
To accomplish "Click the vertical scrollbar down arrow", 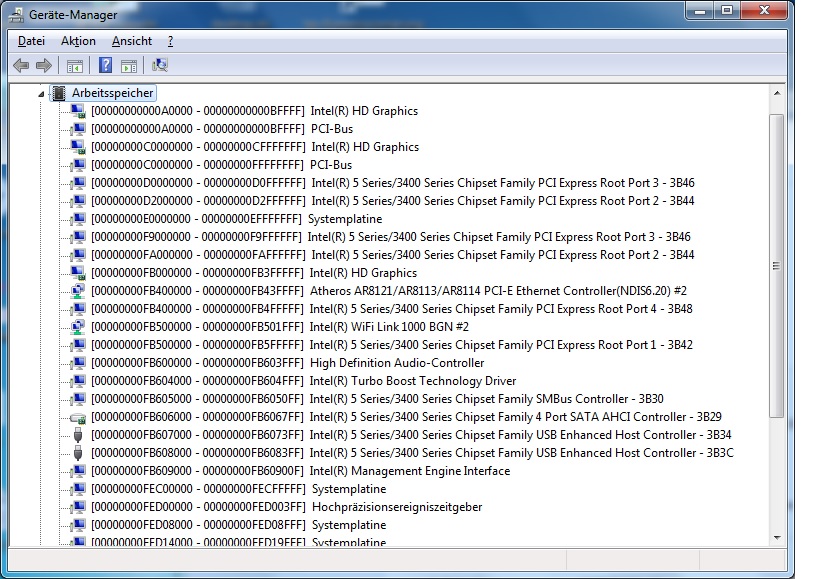I will tap(777, 537).
